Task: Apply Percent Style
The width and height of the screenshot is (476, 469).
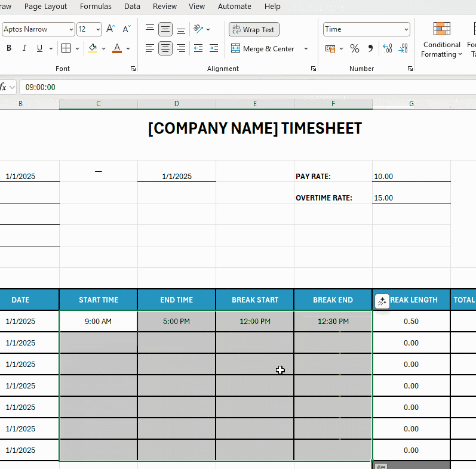Action: 355,48
